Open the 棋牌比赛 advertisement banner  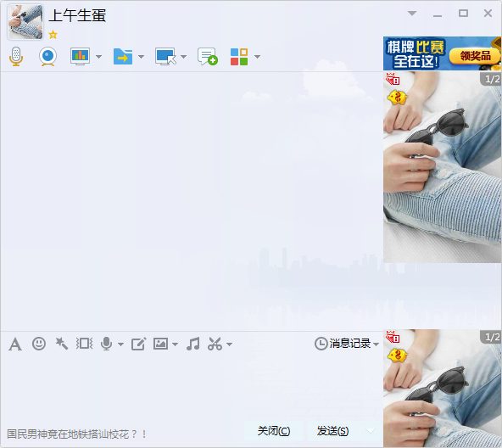442,53
